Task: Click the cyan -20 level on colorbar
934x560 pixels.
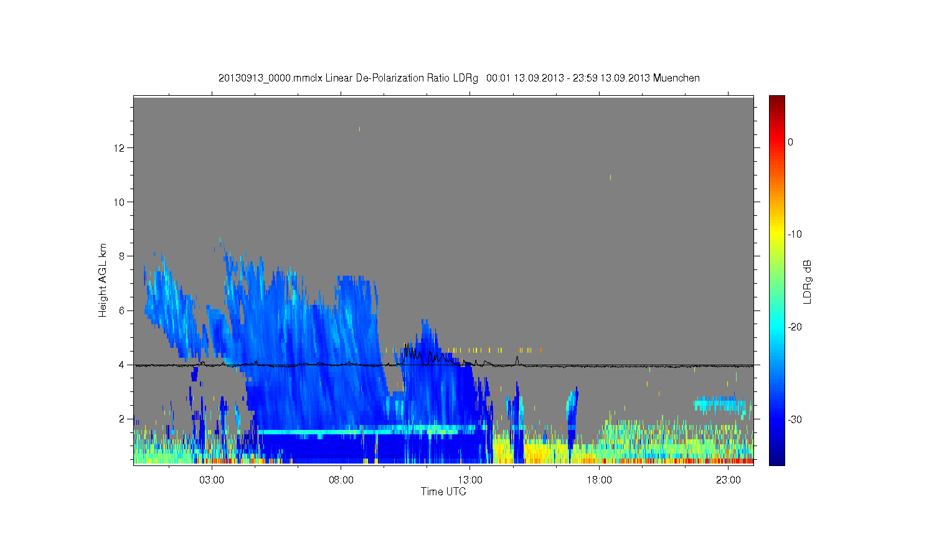Action: (x=776, y=327)
